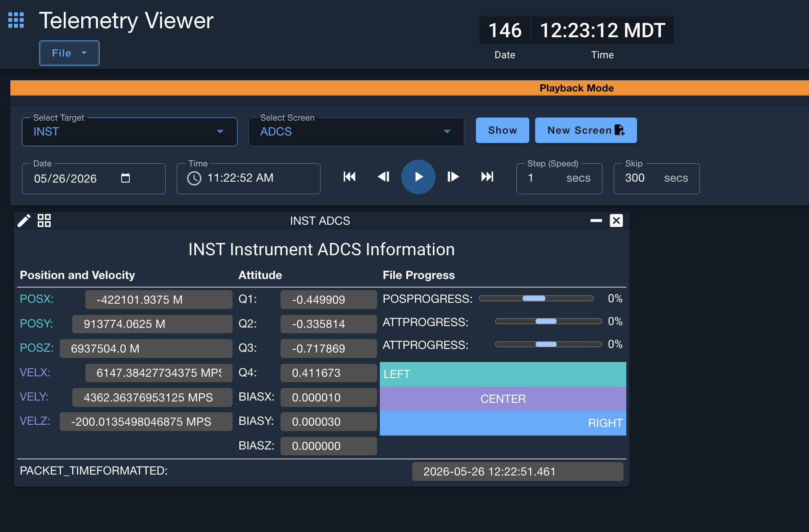
Task: Click the Q3 value -0.717869
Action: [x=329, y=349]
